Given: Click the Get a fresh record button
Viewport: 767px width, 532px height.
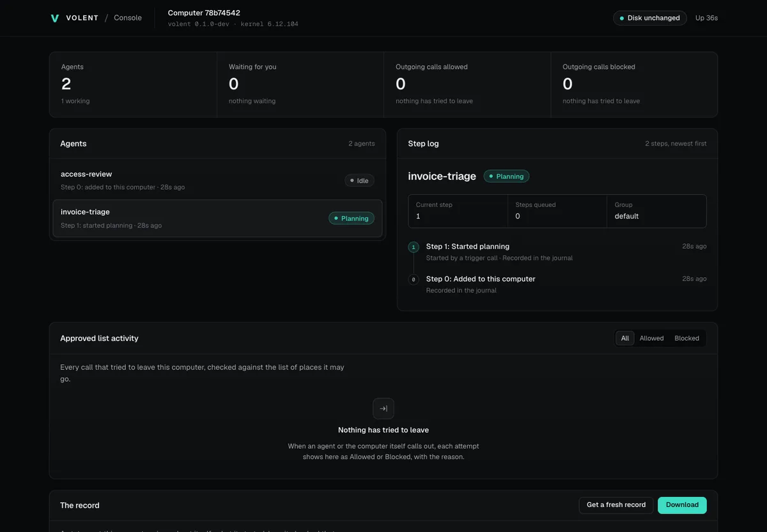Looking at the screenshot, I should 616,505.
